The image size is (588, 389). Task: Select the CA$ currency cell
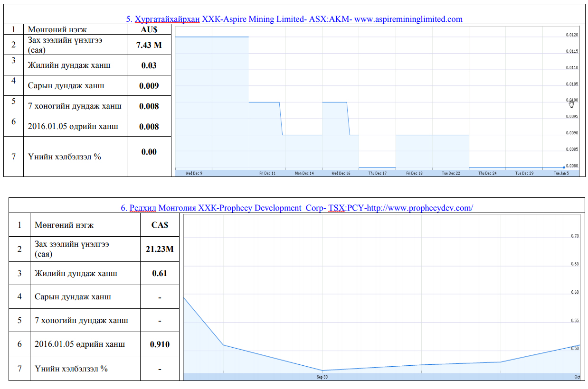click(x=160, y=225)
